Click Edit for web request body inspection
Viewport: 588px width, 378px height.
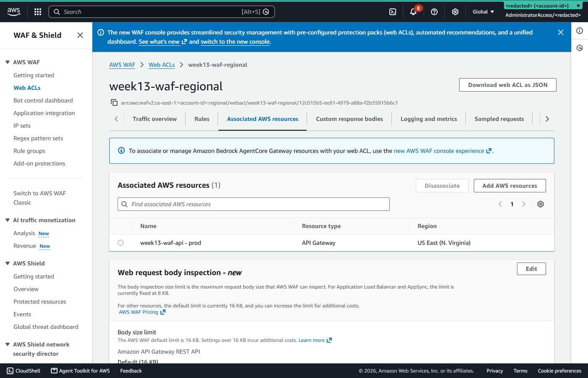531,269
